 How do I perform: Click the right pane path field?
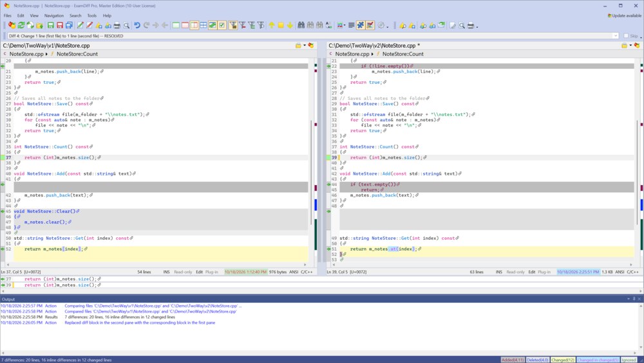[x=474, y=46]
